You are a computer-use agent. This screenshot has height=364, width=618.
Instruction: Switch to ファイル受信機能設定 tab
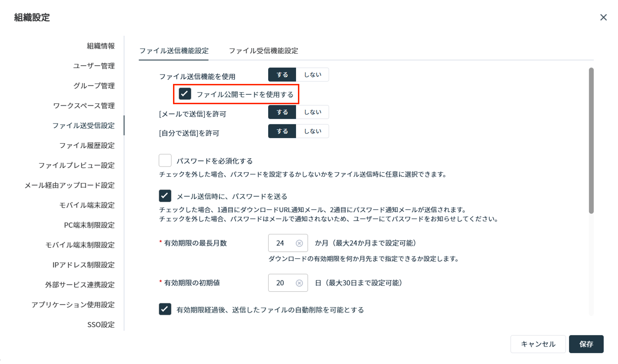[263, 51]
